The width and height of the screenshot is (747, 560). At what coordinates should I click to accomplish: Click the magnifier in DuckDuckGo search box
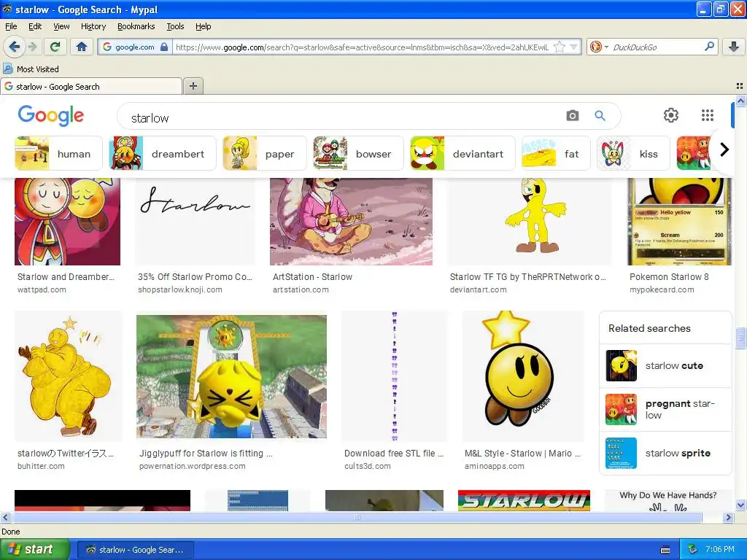(x=709, y=47)
